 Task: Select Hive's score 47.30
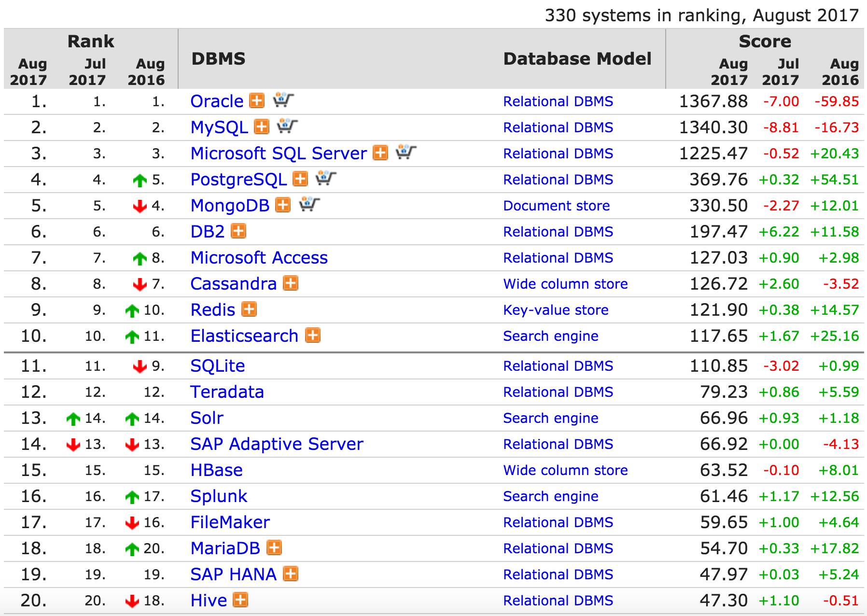724,601
